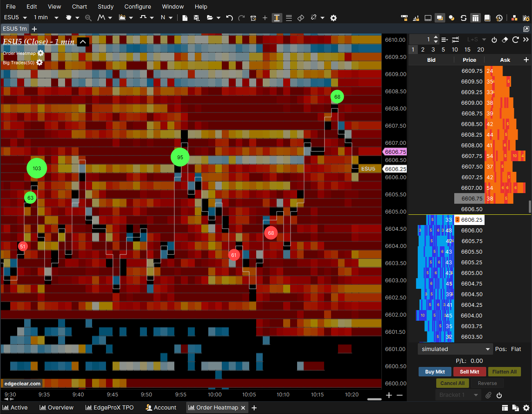Switch to the EdgeProX TPO tab
This screenshot has width=532, height=414.
pyautogui.click(x=109, y=407)
